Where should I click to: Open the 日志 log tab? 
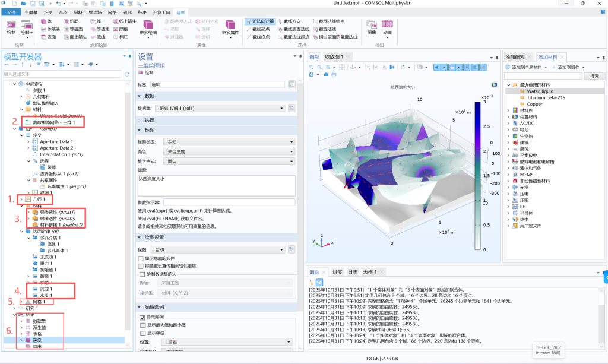click(352, 272)
